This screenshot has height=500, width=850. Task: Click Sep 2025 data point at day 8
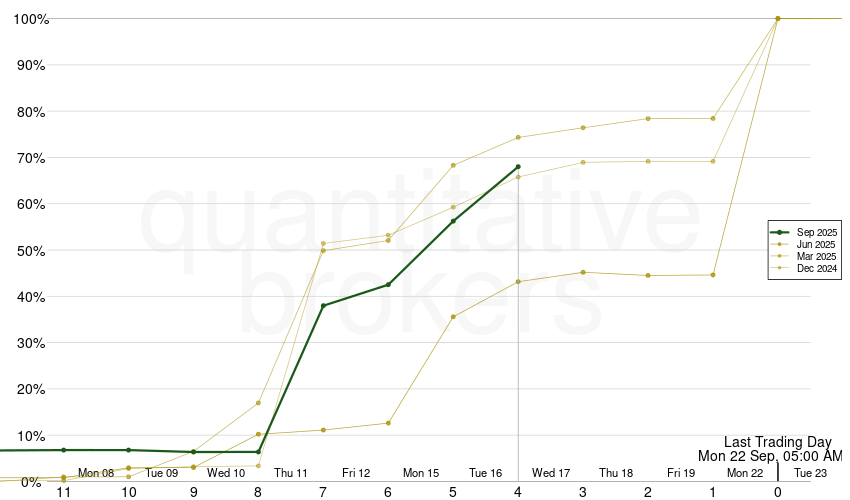[258, 452]
